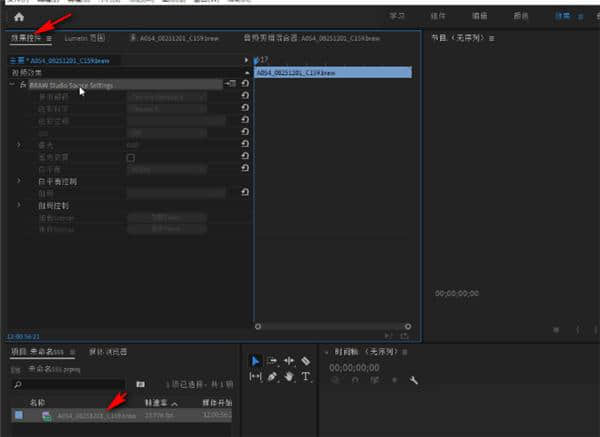Select the Selection arrow tool
Screen dimensions: 600x437
[x=255, y=361]
